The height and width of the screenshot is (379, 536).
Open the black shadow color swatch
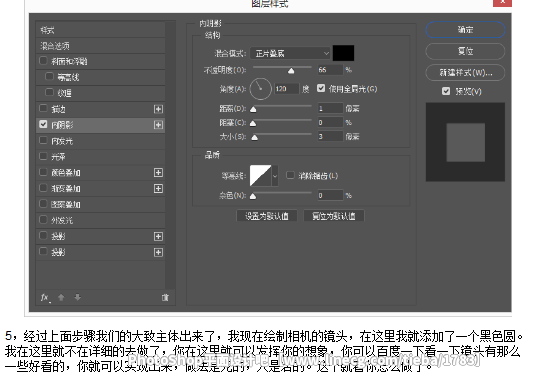pyautogui.click(x=343, y=53)
